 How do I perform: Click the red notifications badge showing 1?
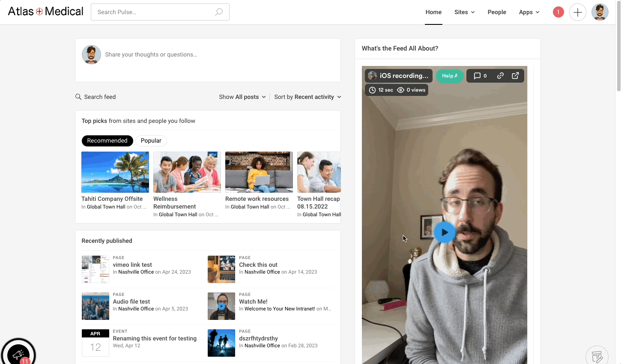point(558,12)
